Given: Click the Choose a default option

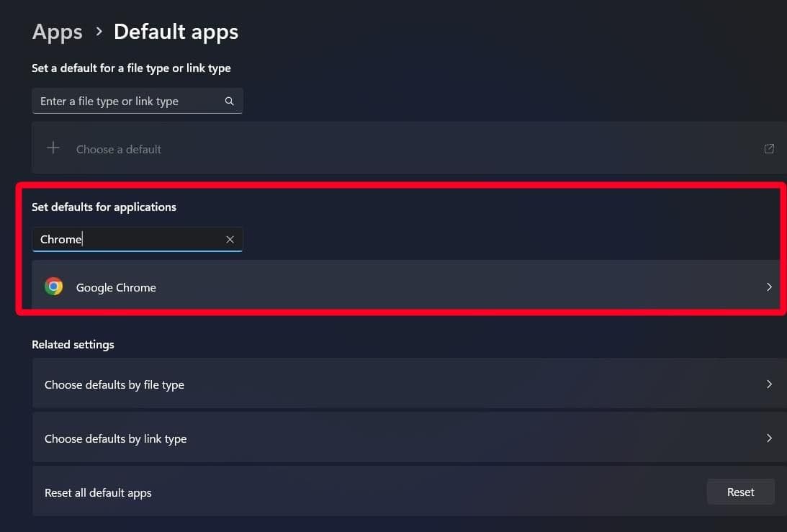Looking at the screenshot, I should coord(118,148).
